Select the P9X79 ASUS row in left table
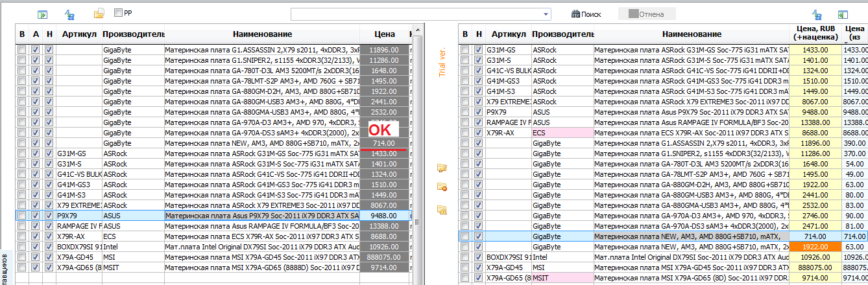Viewport: 868px width, 285px height. [213, 215]
